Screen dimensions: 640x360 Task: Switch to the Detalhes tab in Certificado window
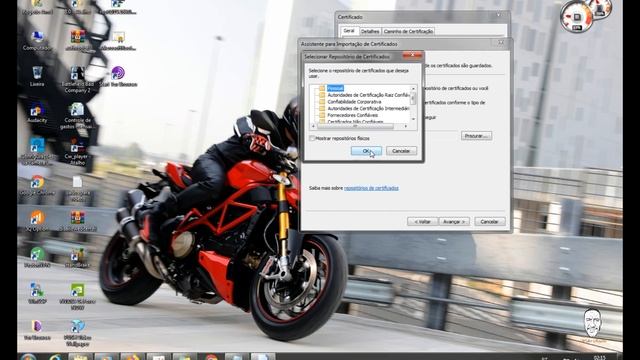370,31
